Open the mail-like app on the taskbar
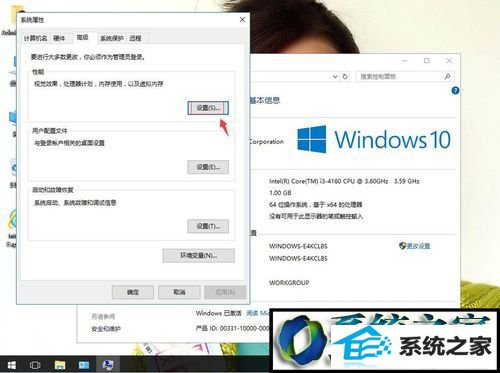The width and height of the screenshot is (500, 373). coord(84,365)
